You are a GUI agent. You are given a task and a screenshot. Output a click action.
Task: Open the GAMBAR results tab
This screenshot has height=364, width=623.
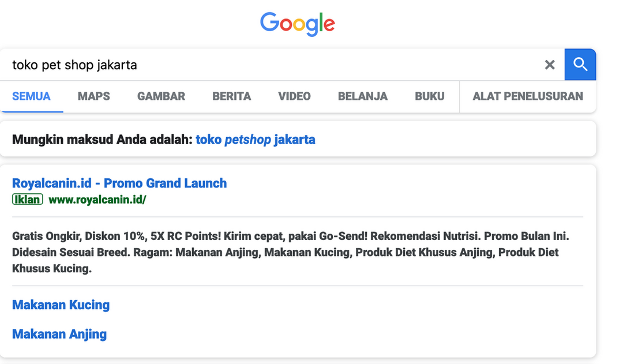161,96
